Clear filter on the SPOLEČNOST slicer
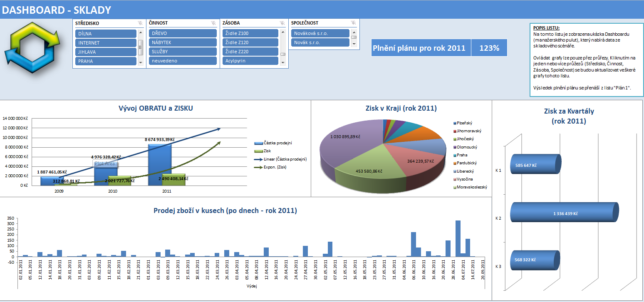644x302 pixels. tap(353, 23)
